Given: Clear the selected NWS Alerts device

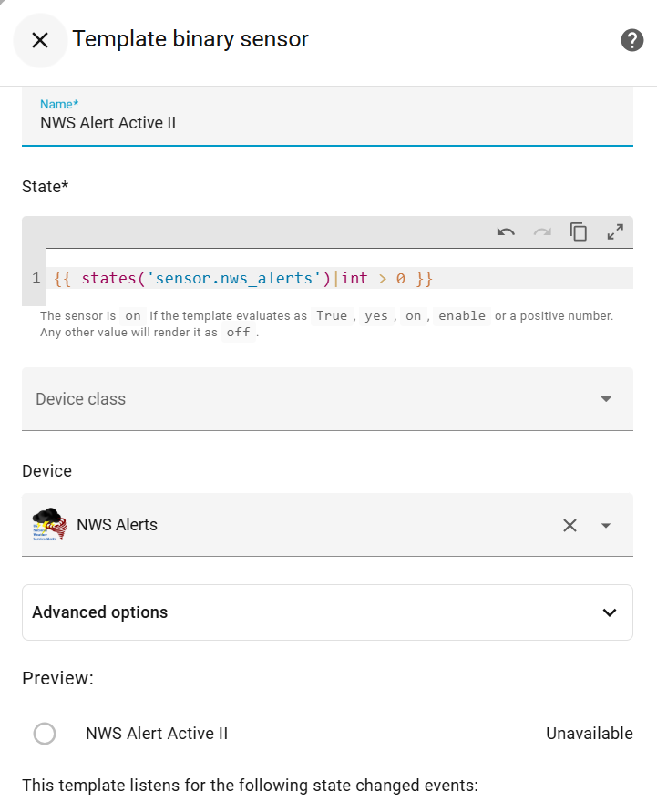Looking at the screenshot, I should [x=570, y=525].
